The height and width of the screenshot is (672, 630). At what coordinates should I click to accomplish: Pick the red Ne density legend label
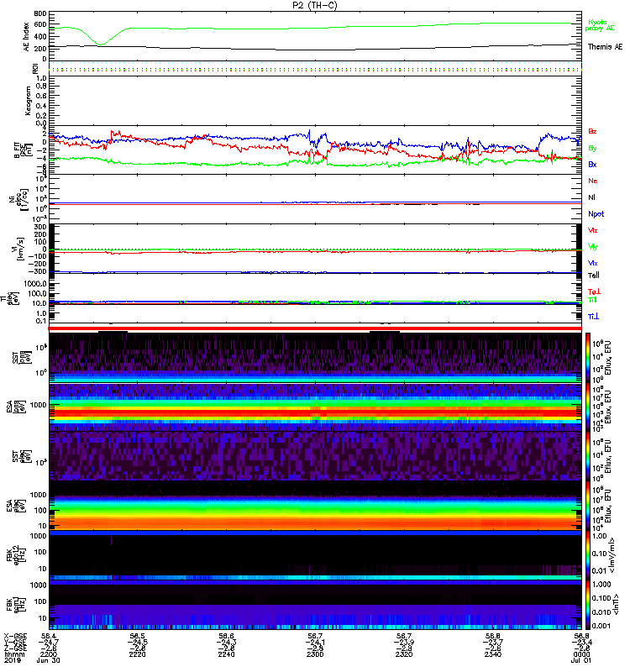(x=593, y=181)
